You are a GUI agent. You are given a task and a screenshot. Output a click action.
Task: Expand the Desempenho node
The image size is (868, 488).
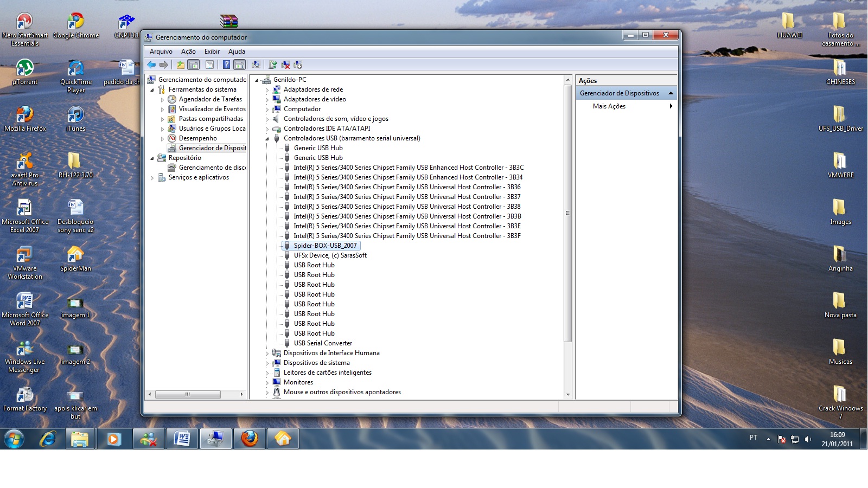point(162,139)
